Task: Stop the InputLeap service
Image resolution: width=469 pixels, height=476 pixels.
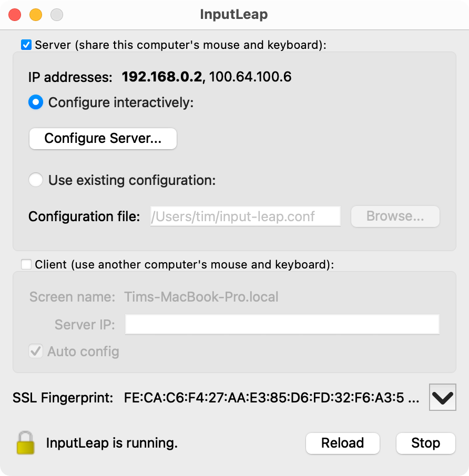Action: click(x=425, y=443)
